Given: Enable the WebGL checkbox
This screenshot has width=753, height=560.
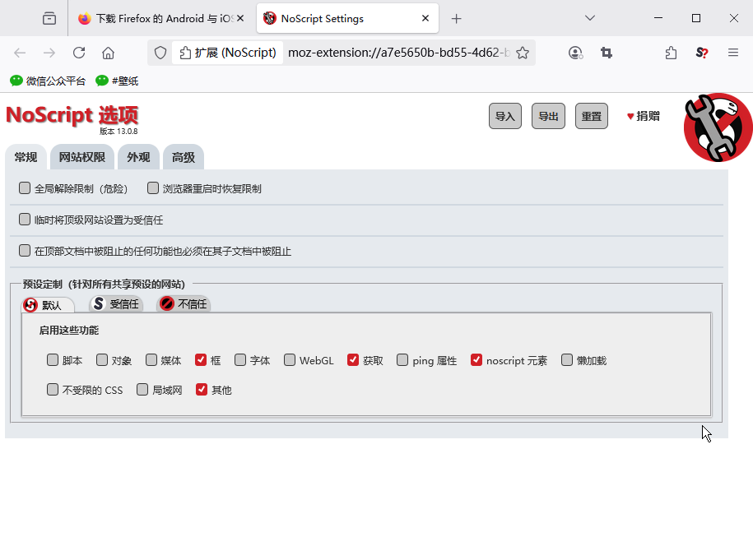Looking at the screenshot, I should click(x=290, y=360).
